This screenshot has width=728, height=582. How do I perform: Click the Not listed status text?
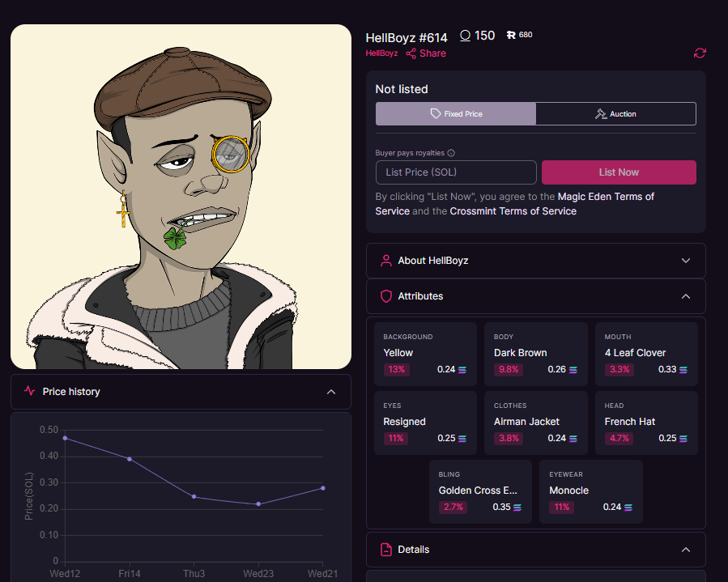click(402, 89)
